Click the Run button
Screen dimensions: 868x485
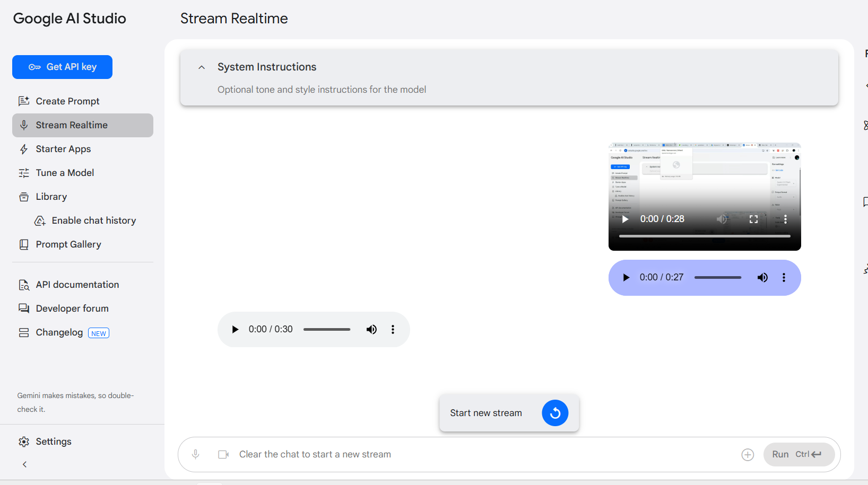tap(798, 454)
